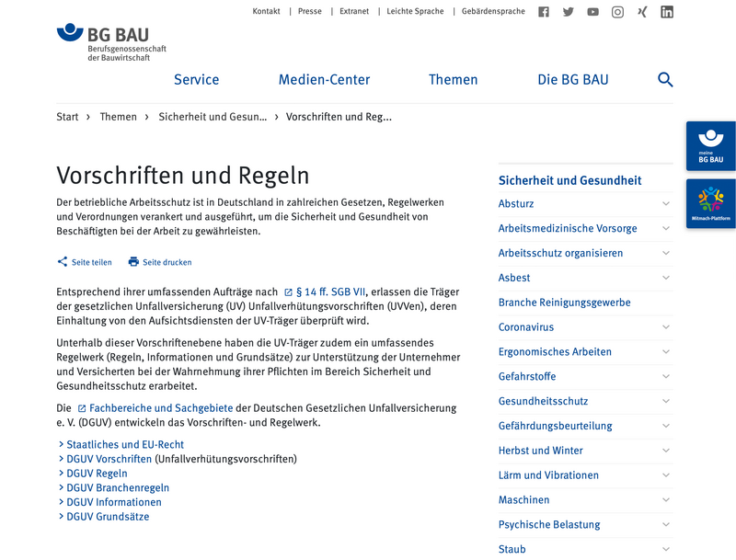
Task: Open the Themen main menu item
Action: click(453, 80)
